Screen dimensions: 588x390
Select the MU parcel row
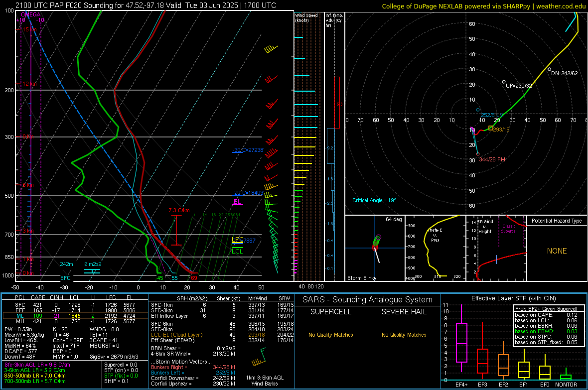click(75, 321)
